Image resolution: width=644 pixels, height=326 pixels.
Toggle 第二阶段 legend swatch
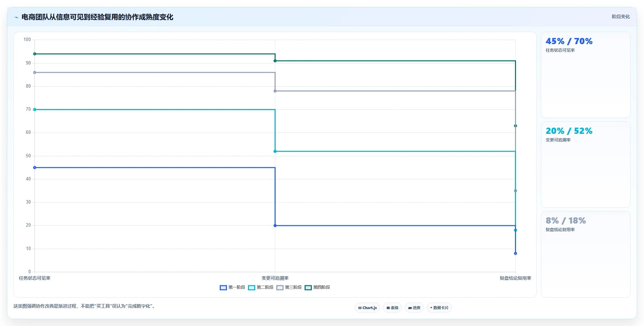[251, 288]
